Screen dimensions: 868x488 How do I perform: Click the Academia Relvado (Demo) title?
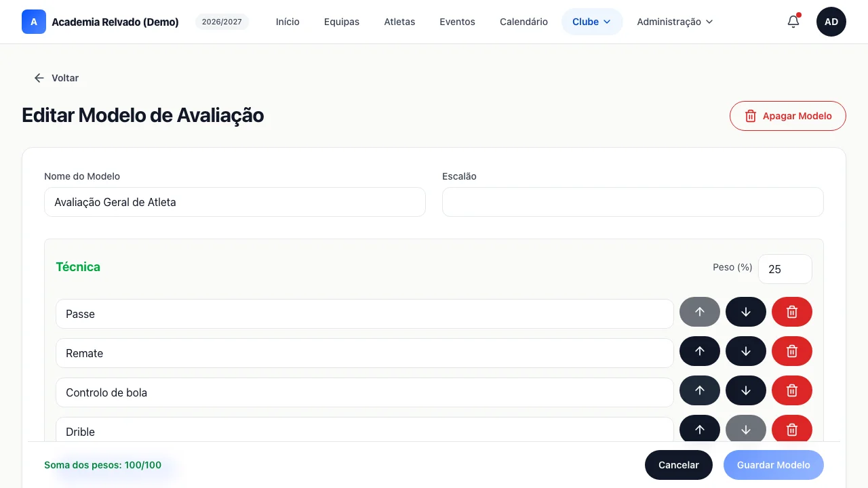click(115, 22)
